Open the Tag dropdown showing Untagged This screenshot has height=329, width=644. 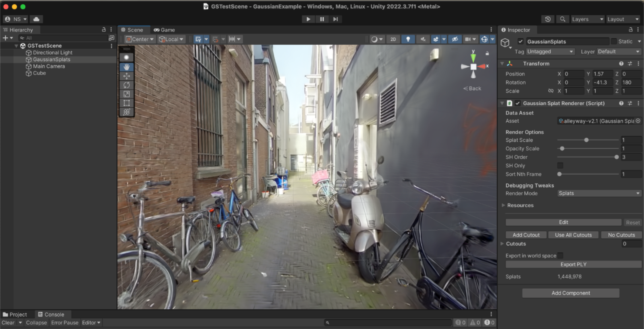[550, 51]
